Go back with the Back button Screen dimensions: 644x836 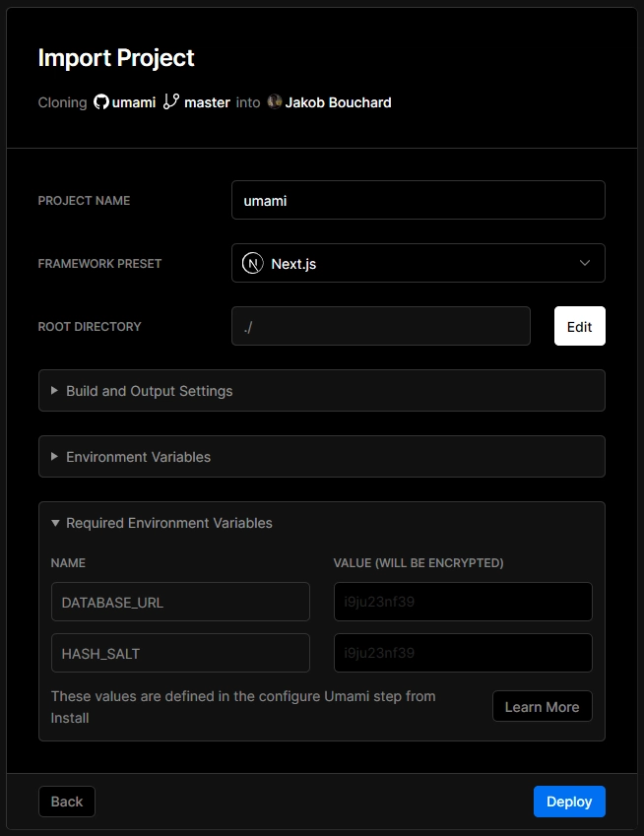click(x=67, y=802)
